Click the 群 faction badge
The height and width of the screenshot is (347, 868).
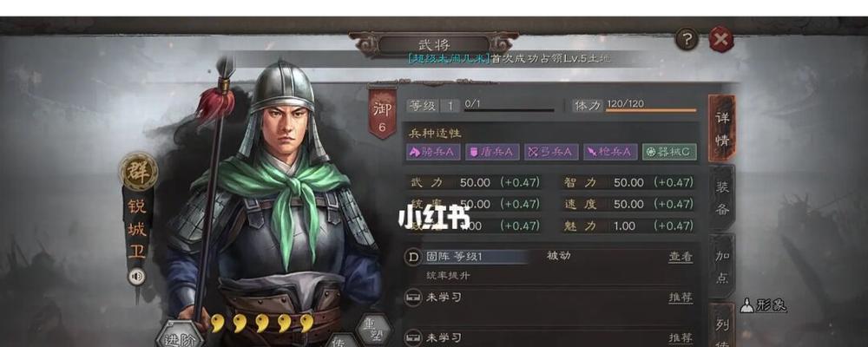(139, 172)
